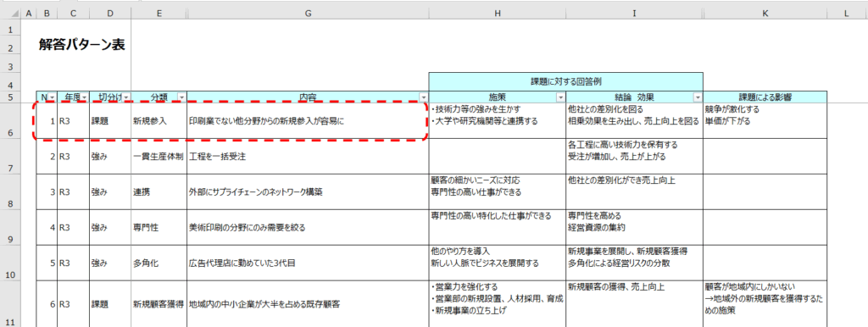Click the 解答パターン表 title cell
This screenshot has height=327, width=868.
click(x=82, y=46)
